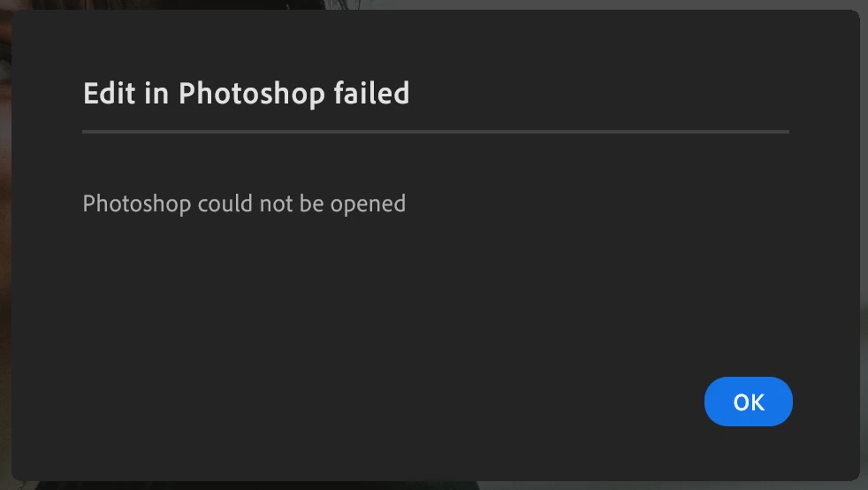The width and height of the screenshot is (868, 490).
Task: Click the word "Edit" in the heading
Action: pos(109,93)
